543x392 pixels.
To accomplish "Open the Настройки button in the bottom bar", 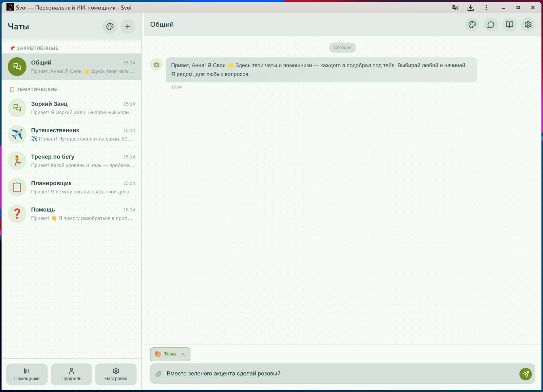I will (116, 374).
